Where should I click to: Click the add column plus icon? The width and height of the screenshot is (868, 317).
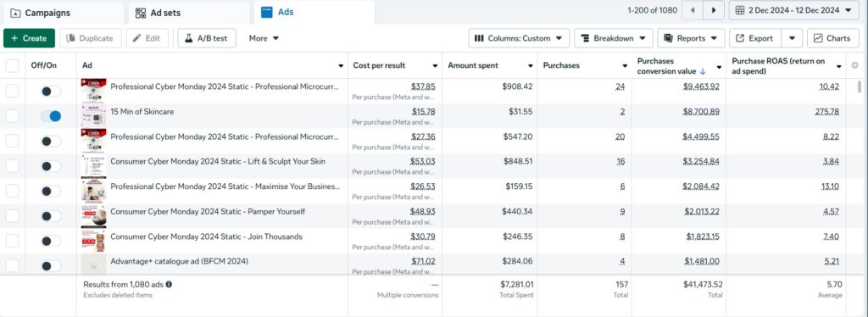point(854,65)
